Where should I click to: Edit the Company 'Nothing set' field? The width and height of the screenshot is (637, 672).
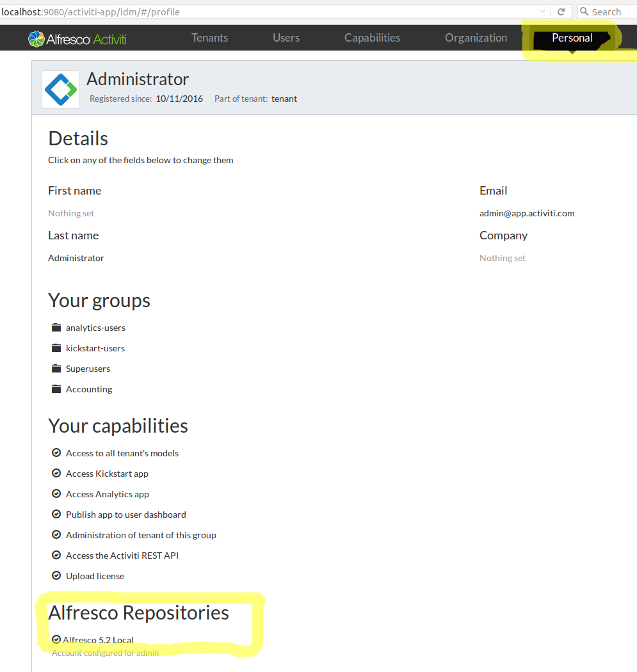point(503,258)
